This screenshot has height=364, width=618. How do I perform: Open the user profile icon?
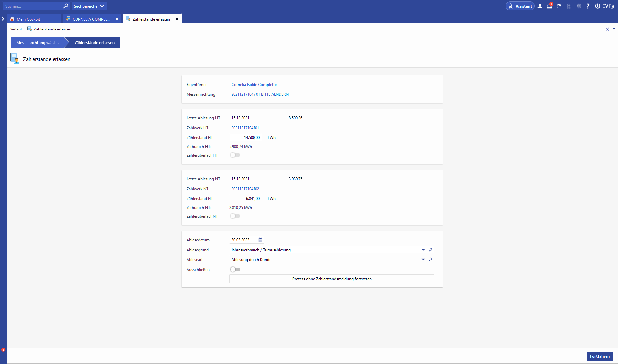(x=540, y=6)
